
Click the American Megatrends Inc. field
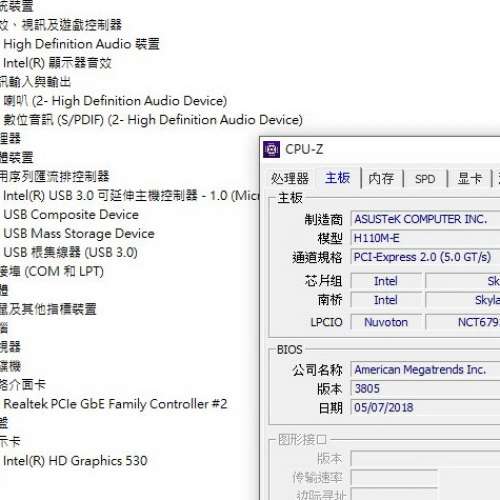coord(425,370)
